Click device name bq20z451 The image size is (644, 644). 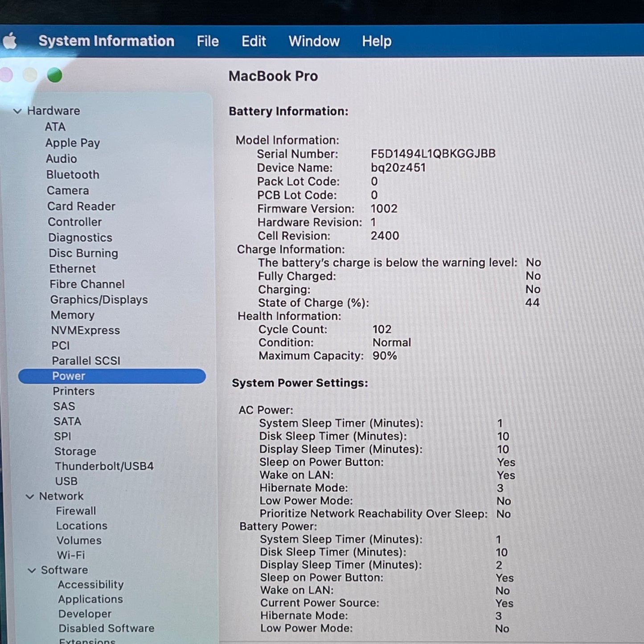[398, 168]
